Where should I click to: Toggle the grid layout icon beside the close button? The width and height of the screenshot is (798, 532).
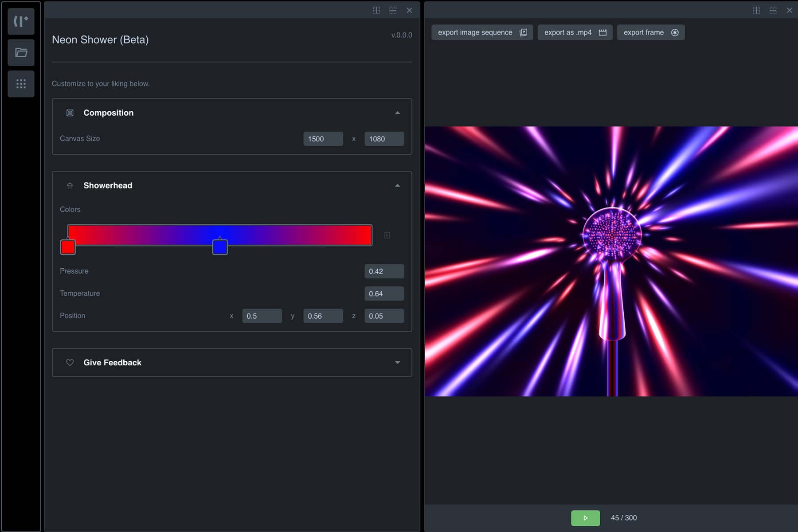click(393, 10)
